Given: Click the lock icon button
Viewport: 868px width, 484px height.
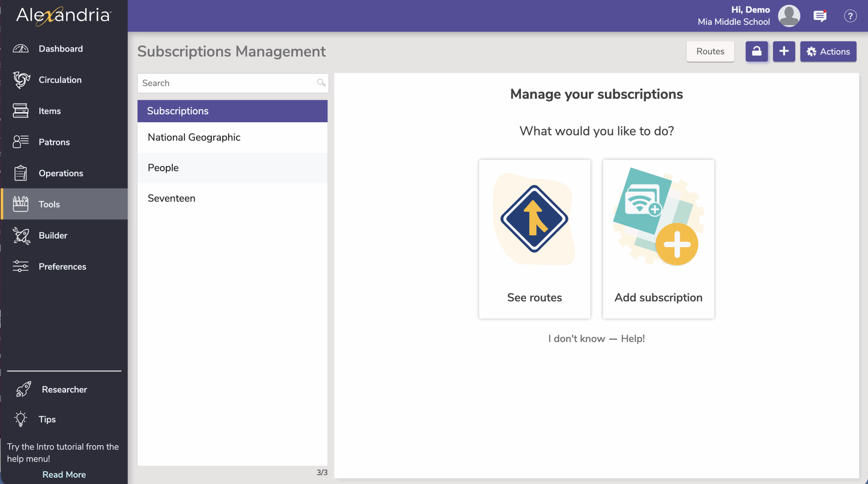Looking at the screenshot, I should pyautogui.click(x=756, y=52).
